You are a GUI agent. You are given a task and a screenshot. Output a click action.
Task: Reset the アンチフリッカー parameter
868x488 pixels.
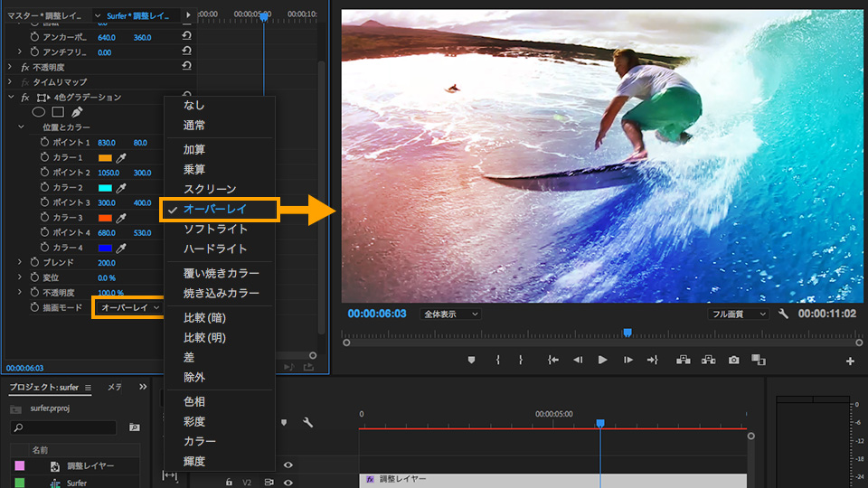click(186, 51)
